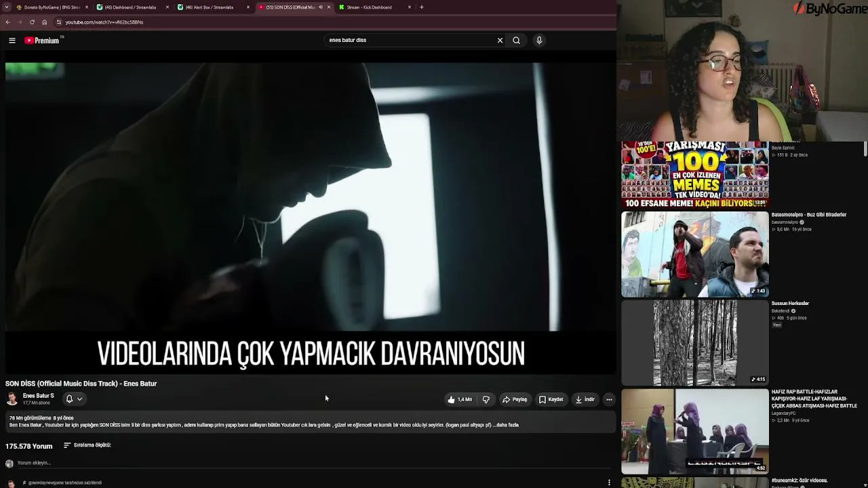
Task: Visit the Bekefendi channel link
Action: click(x=781, y=311)
